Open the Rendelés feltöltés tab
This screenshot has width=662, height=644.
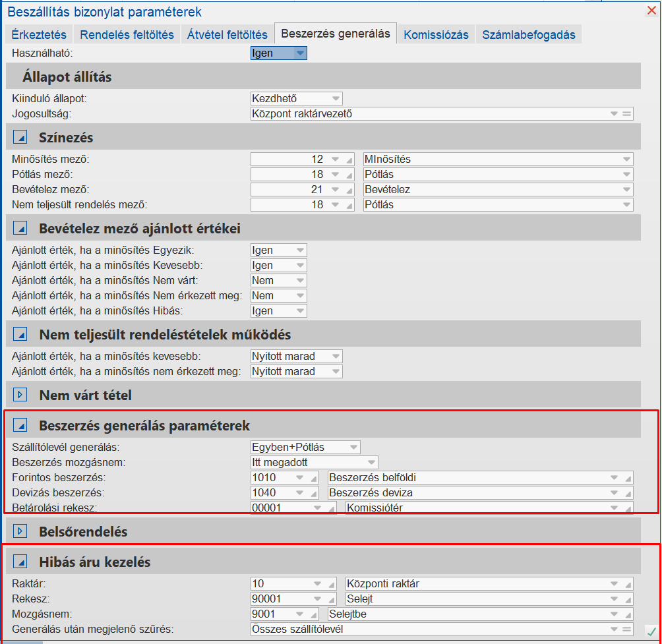[127, 34]
